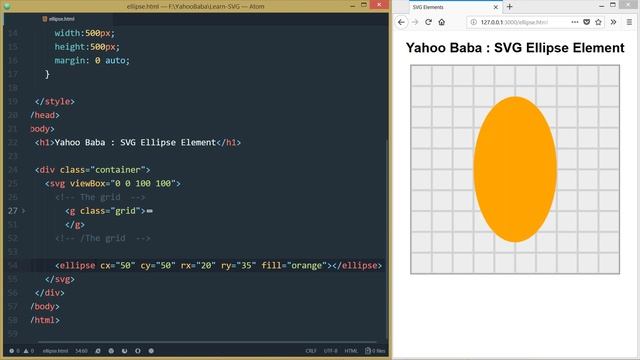The width and height of the screenshot is (640, 360).
Task: Open linter errors count in status bar
Action: pos(14,351)
